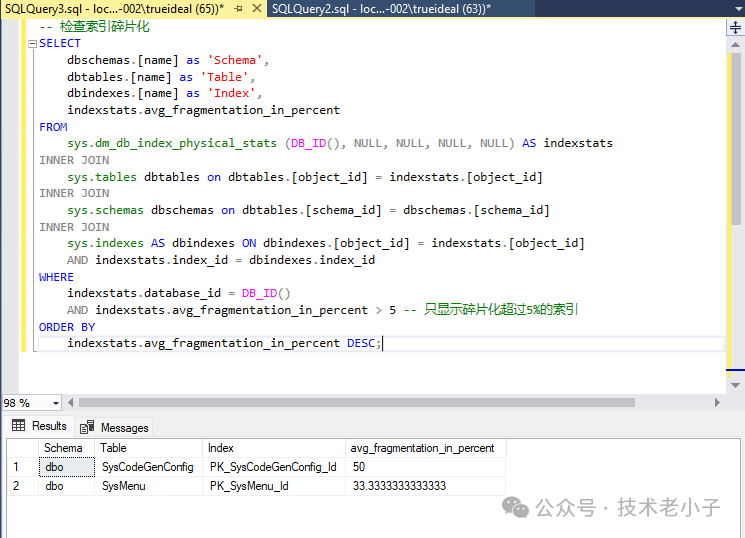745x538 pixels.
Task: Click sys.schemas in the second join
Action: (x=105, y=211)
